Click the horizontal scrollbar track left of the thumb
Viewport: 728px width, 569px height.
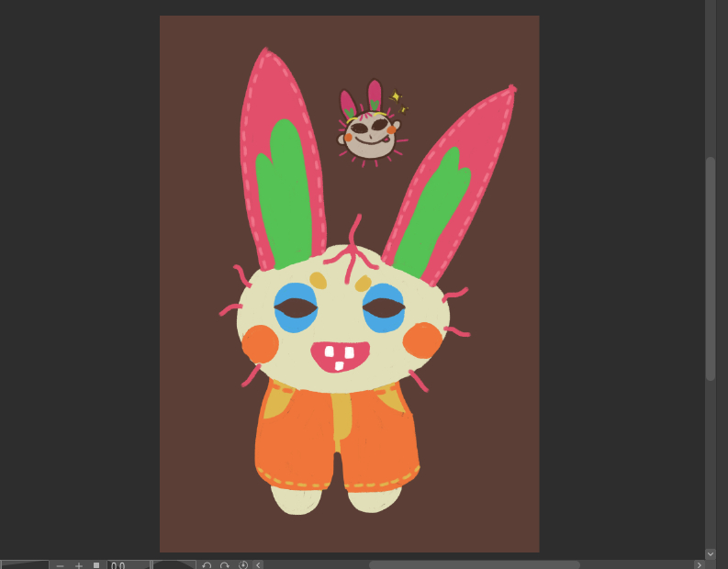[x=312, y=564]
